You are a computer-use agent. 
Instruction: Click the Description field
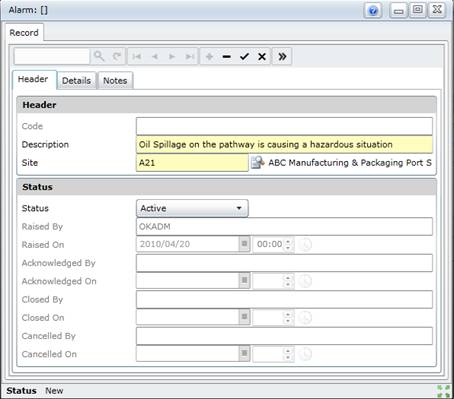click(284, 144)
